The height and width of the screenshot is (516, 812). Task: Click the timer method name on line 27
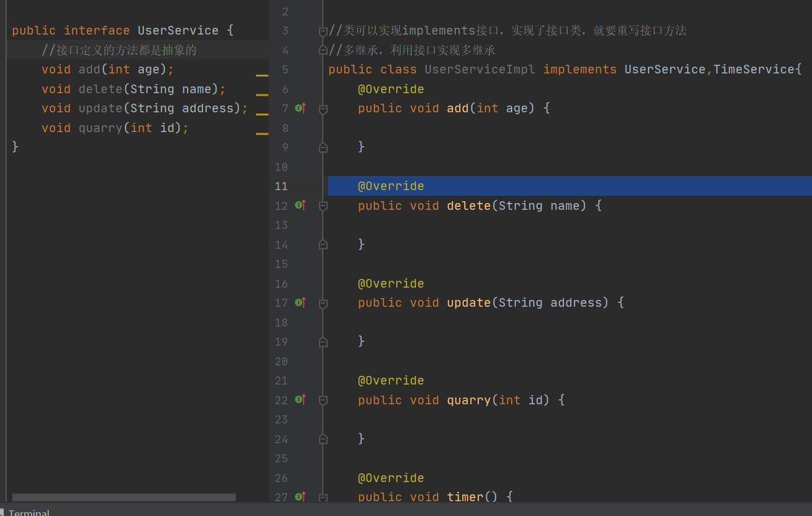click(465, 497)
